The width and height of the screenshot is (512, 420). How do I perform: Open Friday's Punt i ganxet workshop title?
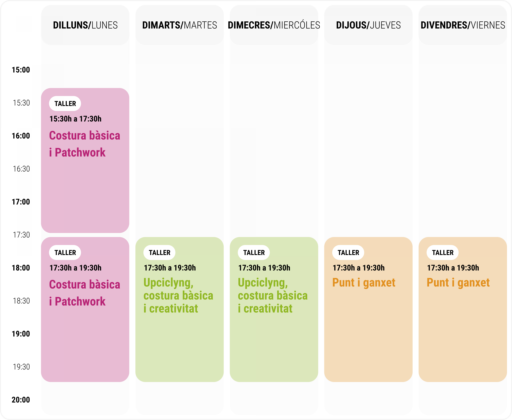point(458,283)
